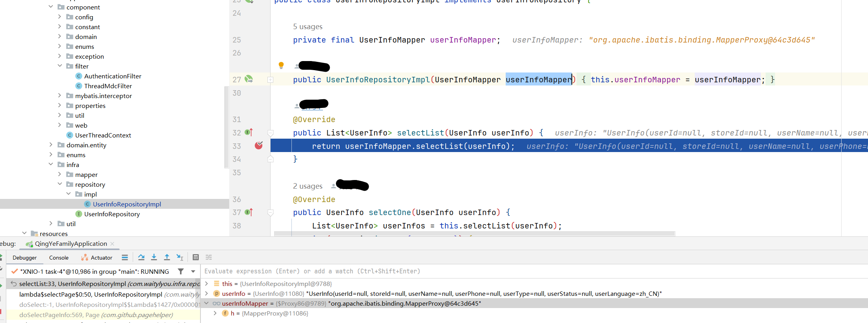Select the doSelectPageInfo:569 stack frame
Screen dimensions: 868x323
tap(104, 315)
